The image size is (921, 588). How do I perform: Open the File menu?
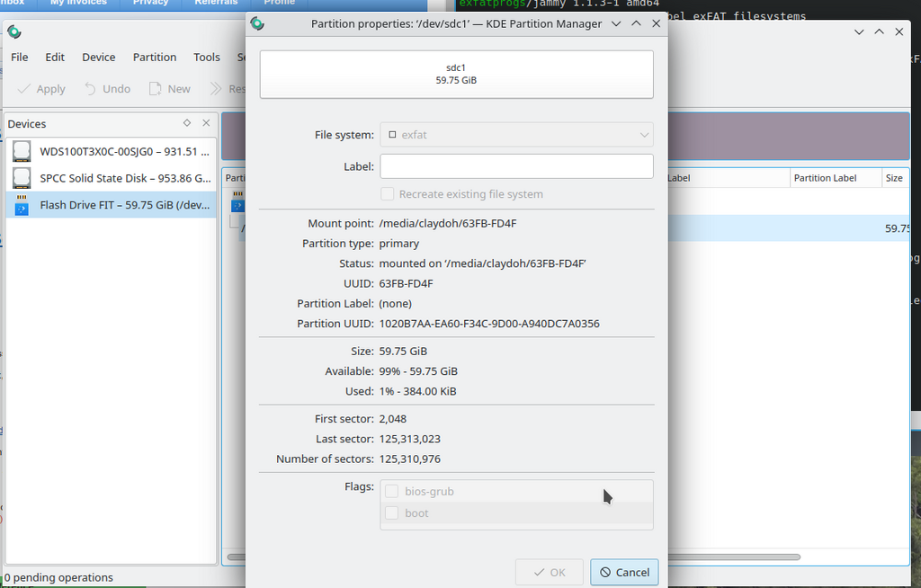tap(19, 57)
